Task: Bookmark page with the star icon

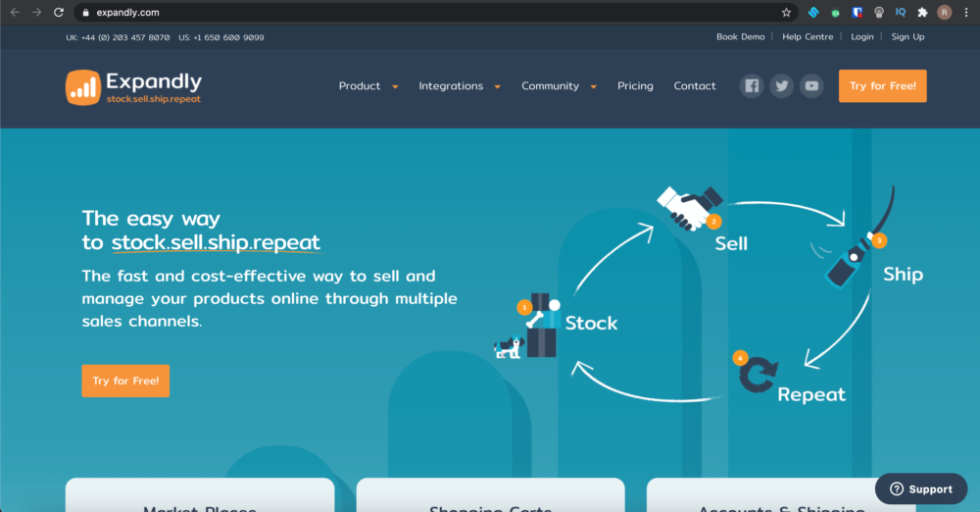Action: coord(786,12)
